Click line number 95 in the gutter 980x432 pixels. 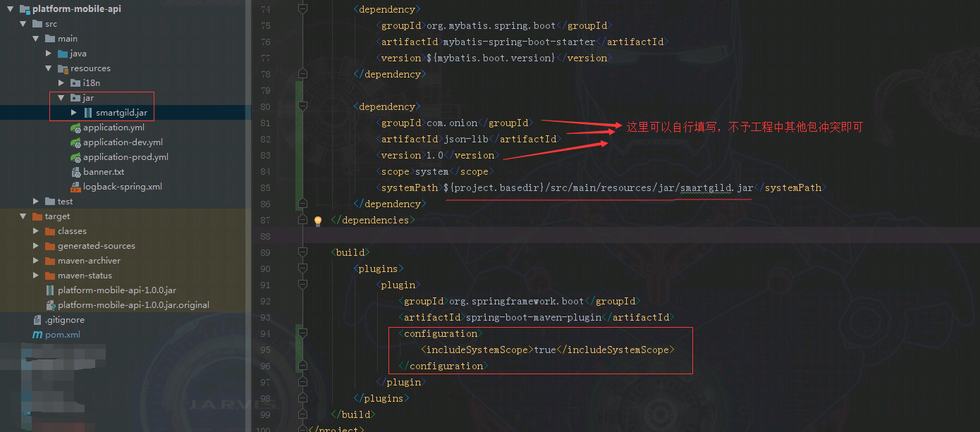click(x=265, y=350)
